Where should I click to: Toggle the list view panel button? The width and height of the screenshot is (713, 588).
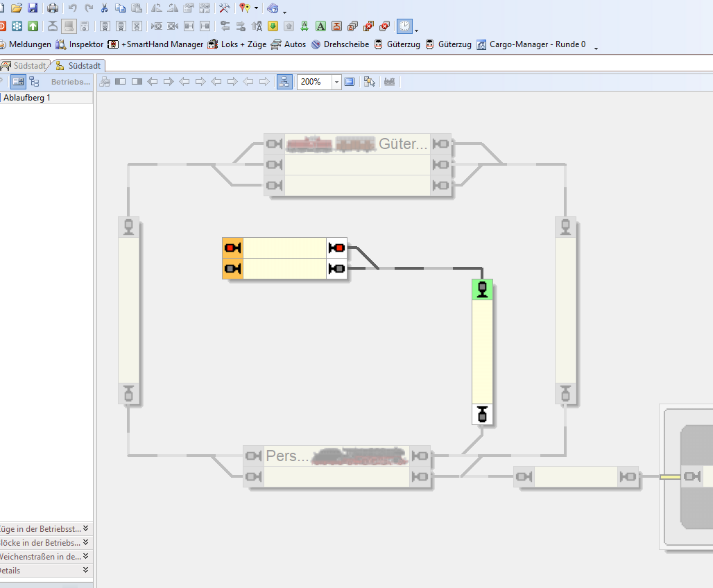pyautogui.click(x=18, y=82)
